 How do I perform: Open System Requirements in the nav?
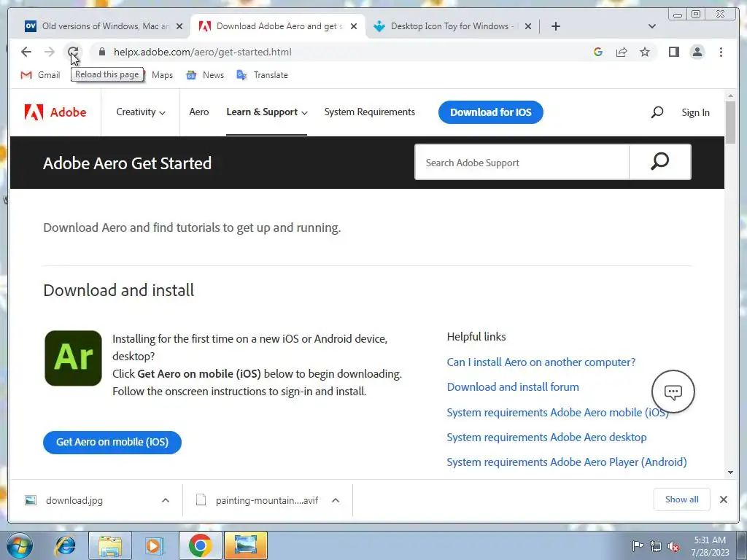[370, 112]
